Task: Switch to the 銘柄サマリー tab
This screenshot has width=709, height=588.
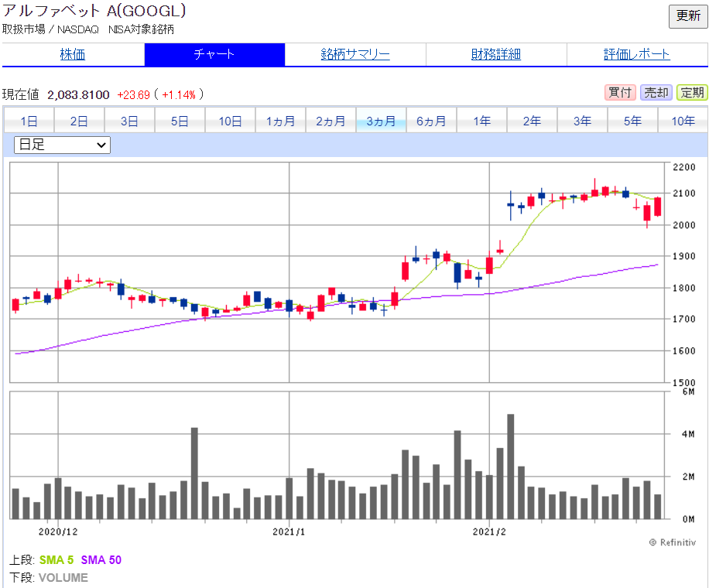Action: pyautogui.click(x=355, y=54)
